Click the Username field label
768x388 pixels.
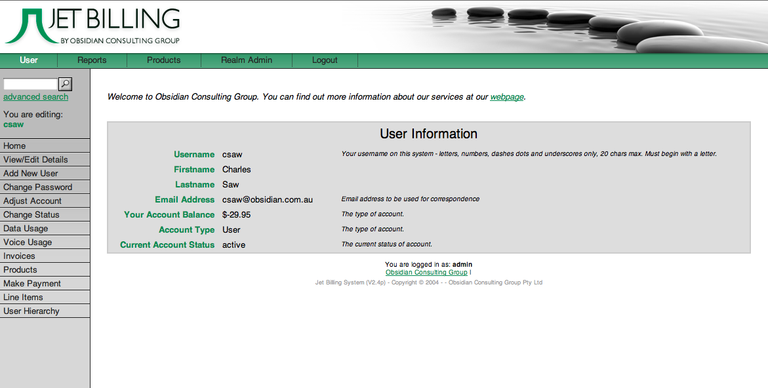pos(194,154)
